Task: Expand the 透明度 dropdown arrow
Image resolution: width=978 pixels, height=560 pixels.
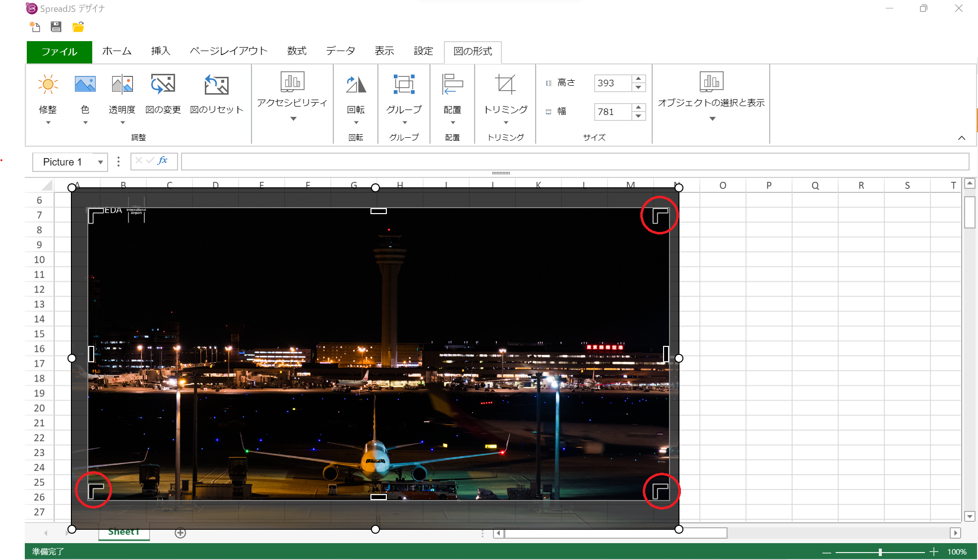Action: coord(122,123)
